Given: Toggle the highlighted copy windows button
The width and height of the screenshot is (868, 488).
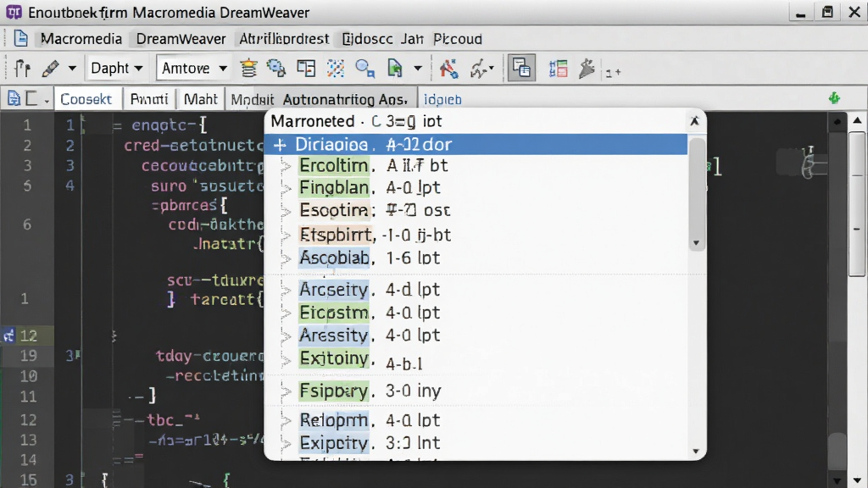Looking at the screenshot, I should (x=521, y=68).
